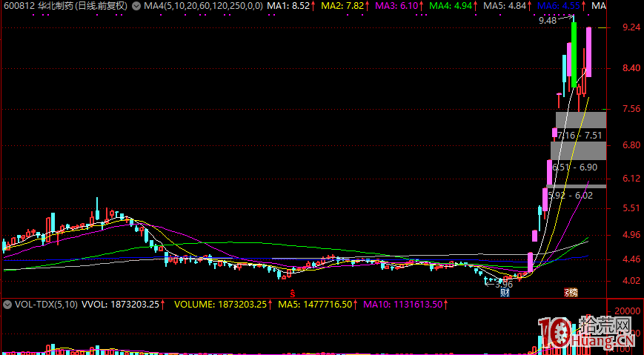Click the 3.96 low price label

[x=503, y=284]
